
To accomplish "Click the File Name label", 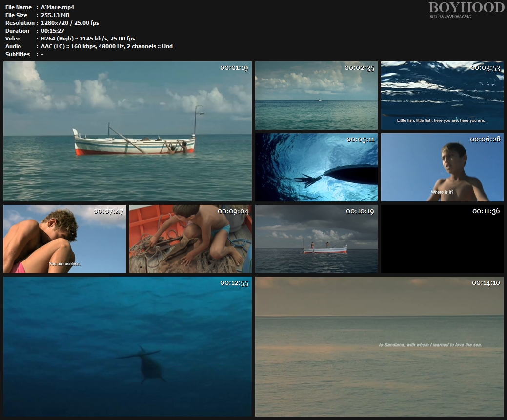I will [19, 7].
